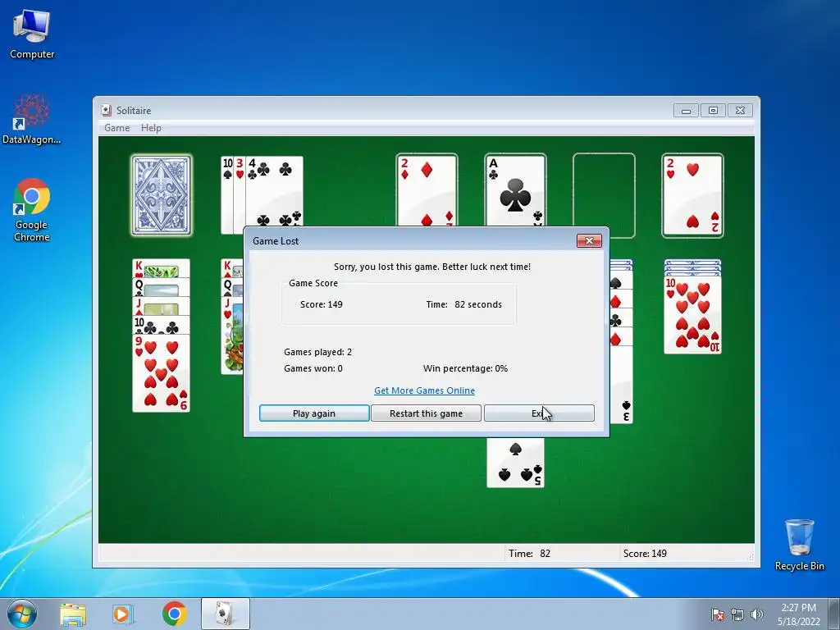Click the Recycle Bin icon
This screenshot has height=630, width=840.
pos(799,545)
